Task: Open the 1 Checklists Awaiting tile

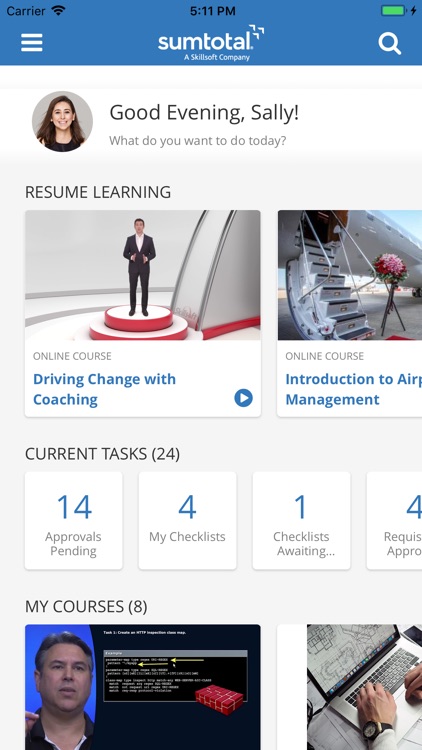Action: pos(301,520)
